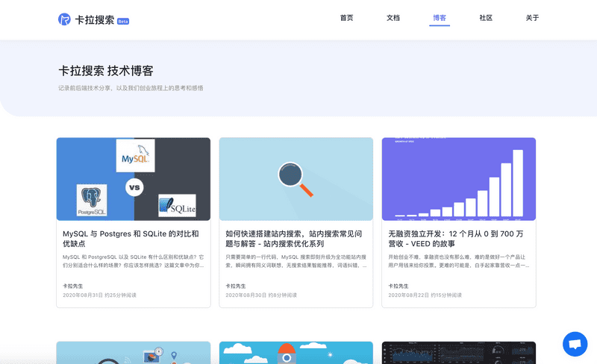Click the MySQL article excerpt text
The height and width of the screenshot is (364, 597).
[134, 261]
